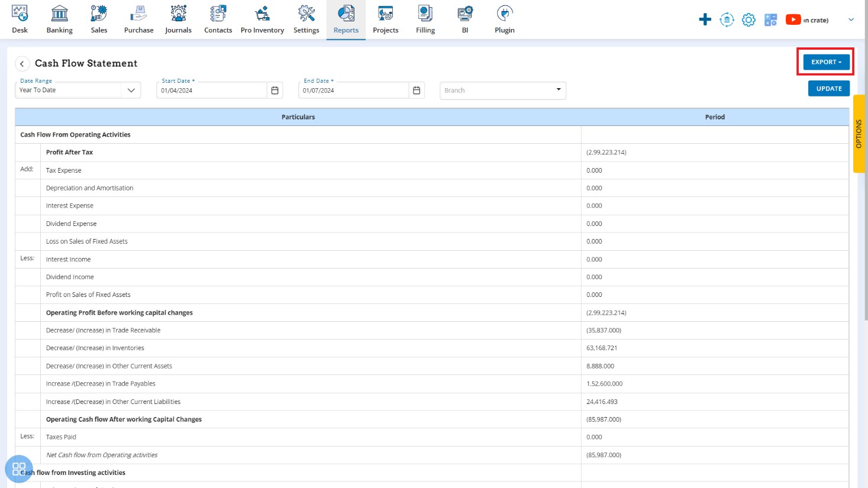Click the Tax Expense row label
The image size is (868, 488).
(x=64, y=170)
